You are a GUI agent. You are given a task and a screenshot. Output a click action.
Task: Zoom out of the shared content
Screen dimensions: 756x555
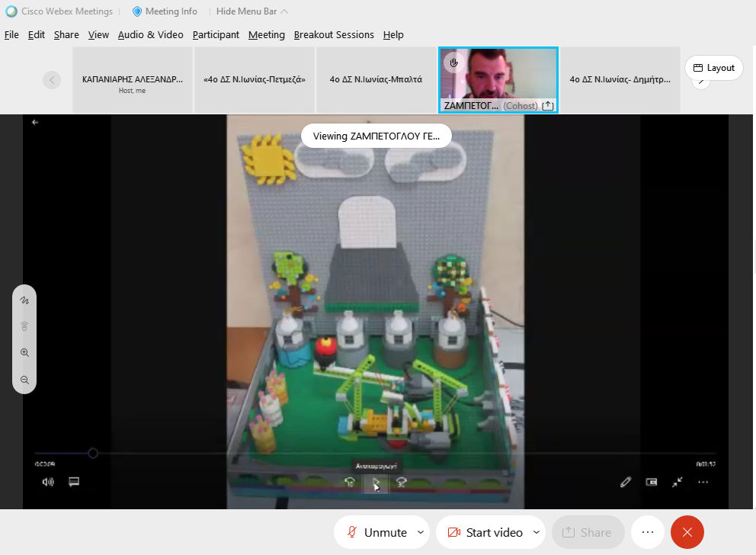click(24, 380)
